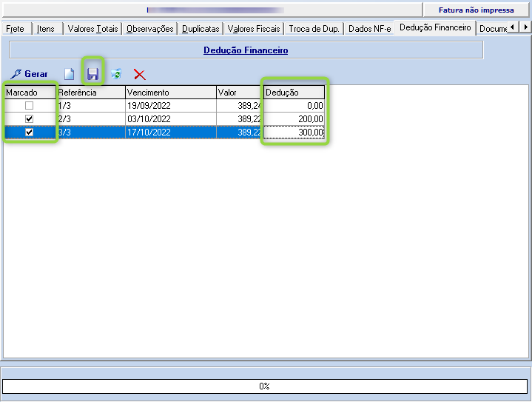This screenshot has width=532, height=402.
Task: Switch to the Valores Totais tab
Action: click(92, 29)
